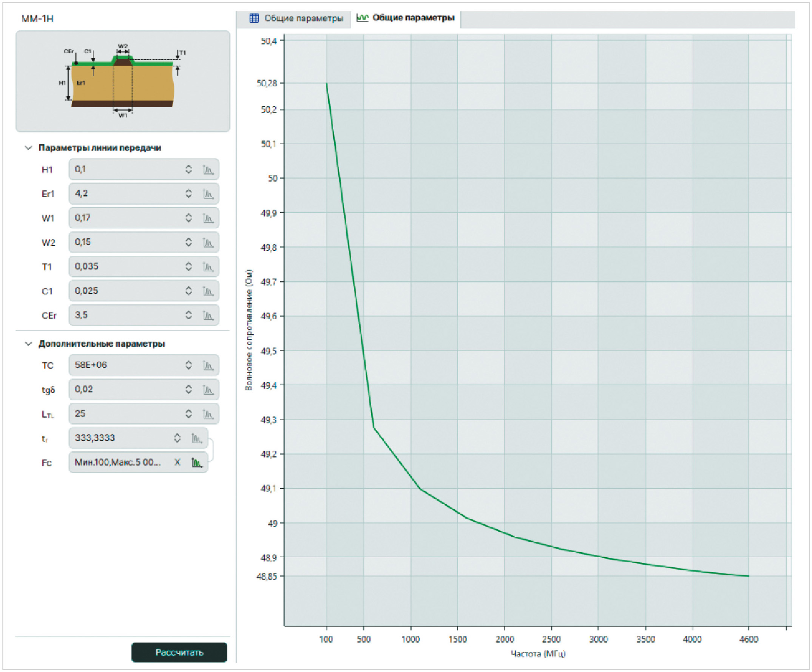
Task: Change LTL value with the spinner control
Action: pyautogui.click(x=188, y=414)
